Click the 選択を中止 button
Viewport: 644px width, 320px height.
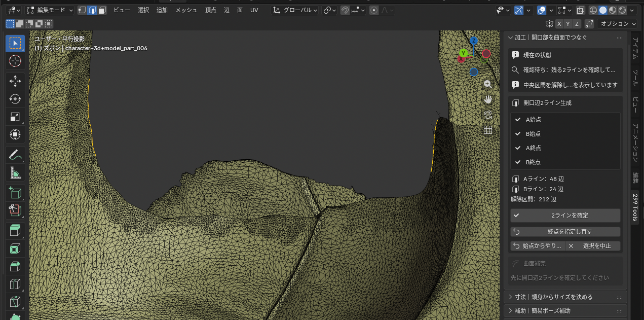click(593, 246)
